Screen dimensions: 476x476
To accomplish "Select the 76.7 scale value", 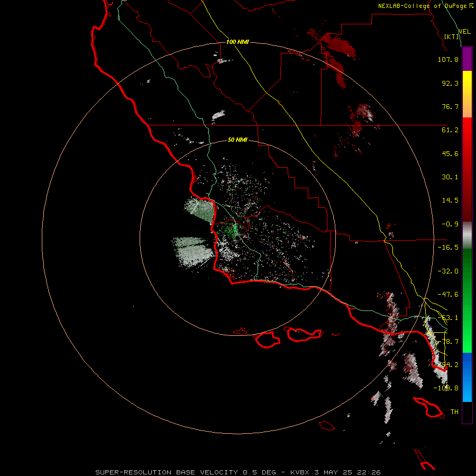I will [x=450, y=106].
